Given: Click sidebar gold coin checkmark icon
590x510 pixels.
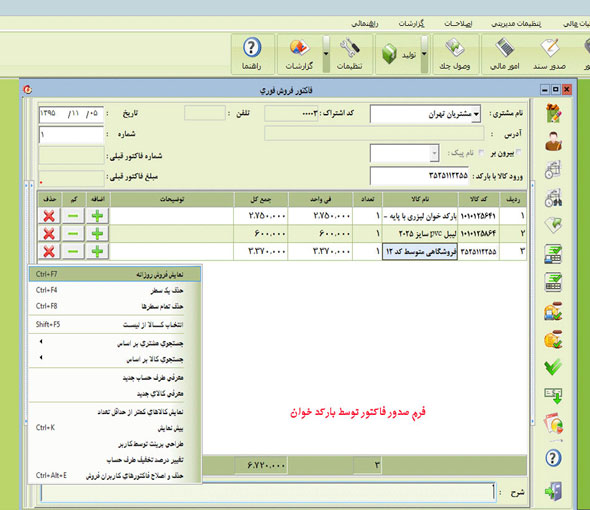Looking at the screenshot, I should pyautogui.click(x=553, y=339).
